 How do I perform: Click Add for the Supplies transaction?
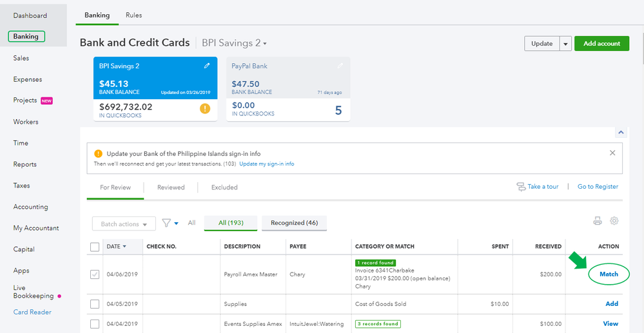612,304
